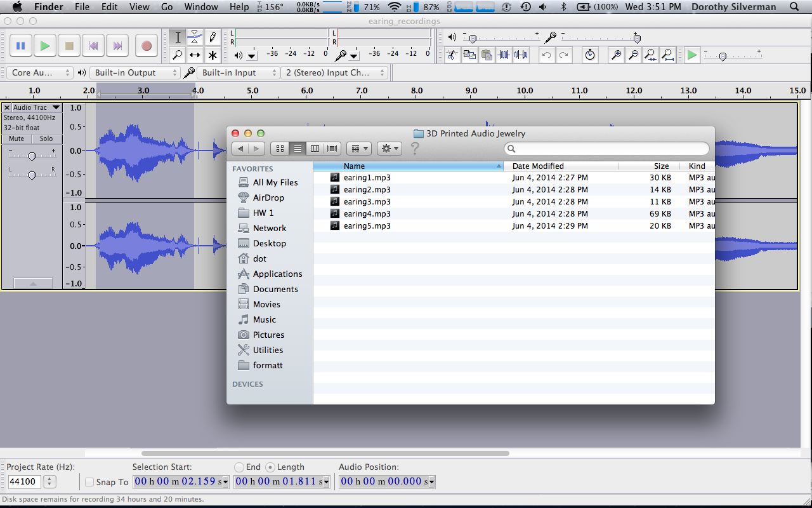Skip to start of the track

pos(93,46)
